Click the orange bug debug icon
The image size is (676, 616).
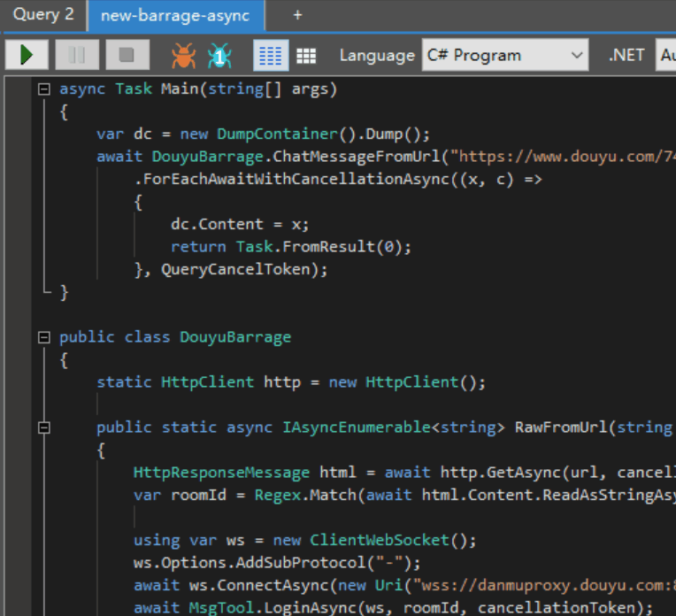(x=184, y=55)
